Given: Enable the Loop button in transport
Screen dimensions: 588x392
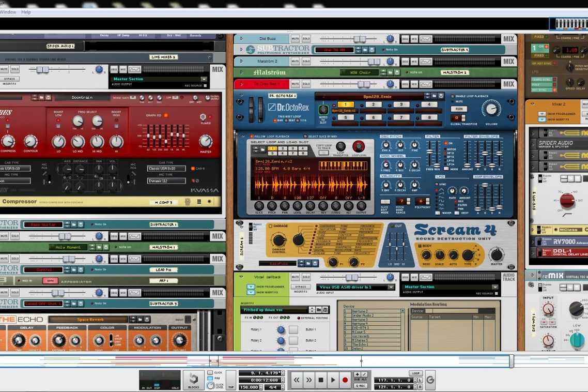Looking at the screenshot, I should tap(415, 373).
